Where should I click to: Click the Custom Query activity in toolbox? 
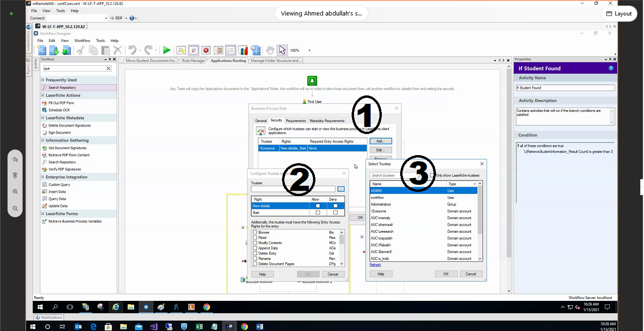tap(59, 185)
